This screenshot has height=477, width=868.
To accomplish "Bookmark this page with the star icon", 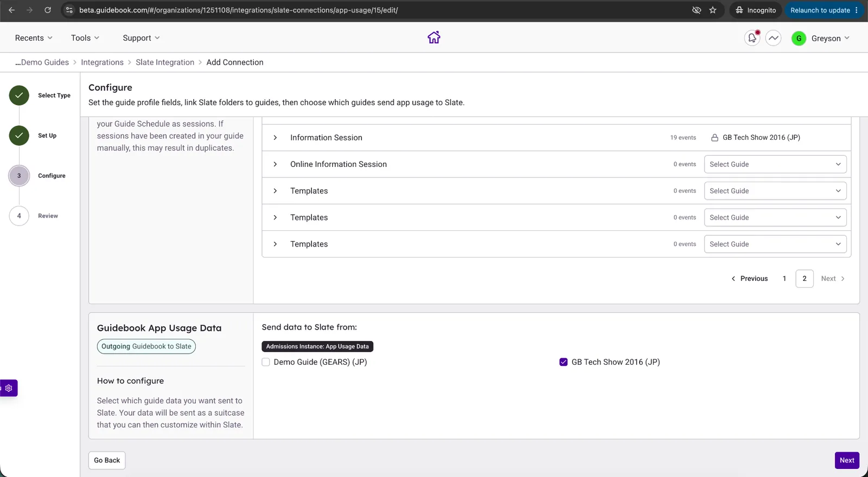I will coord(713,10).
